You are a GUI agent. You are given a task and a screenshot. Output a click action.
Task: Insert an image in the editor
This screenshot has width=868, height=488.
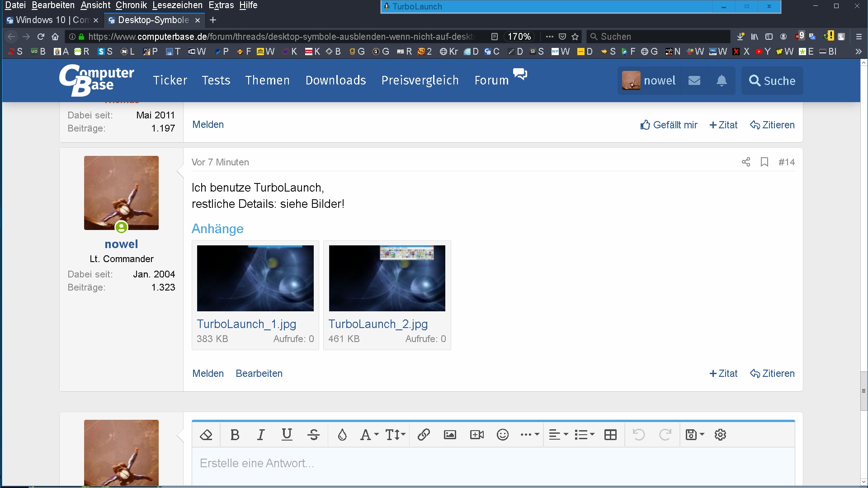click(450, 435)
